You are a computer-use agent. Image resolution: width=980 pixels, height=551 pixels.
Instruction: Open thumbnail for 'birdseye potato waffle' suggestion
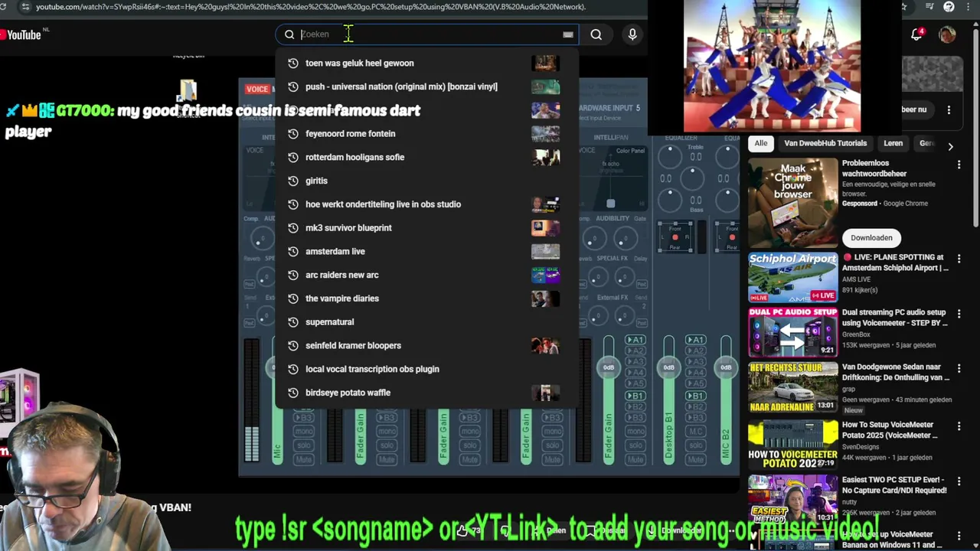click(545, 393)
